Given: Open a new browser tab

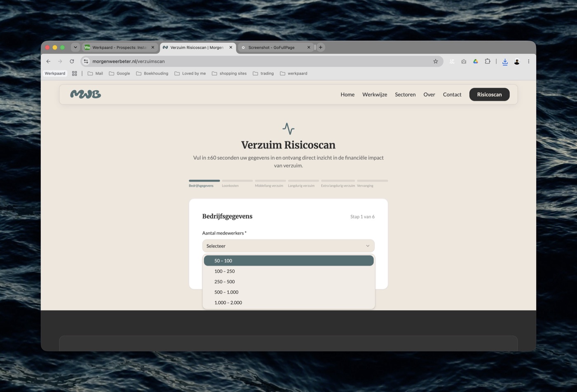Looking at the screenshot, I should [321, 47].
